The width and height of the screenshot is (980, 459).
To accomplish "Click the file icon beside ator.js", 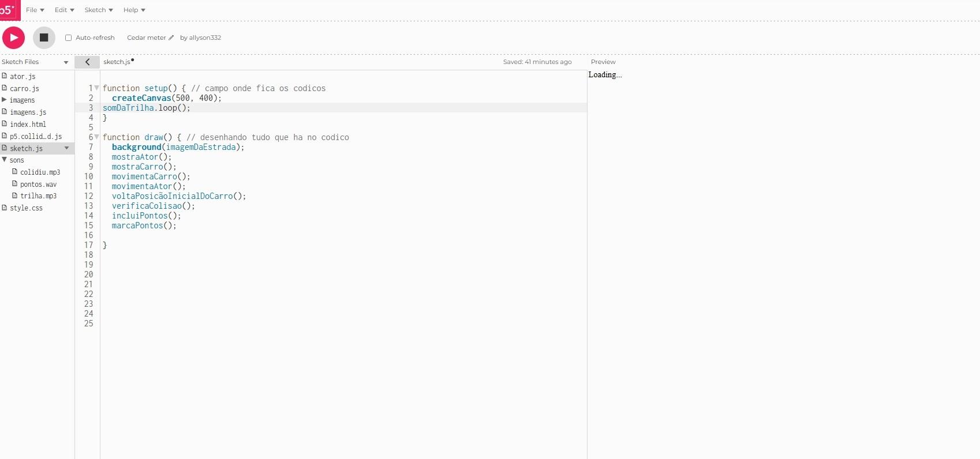I will (x=4, y=76).
